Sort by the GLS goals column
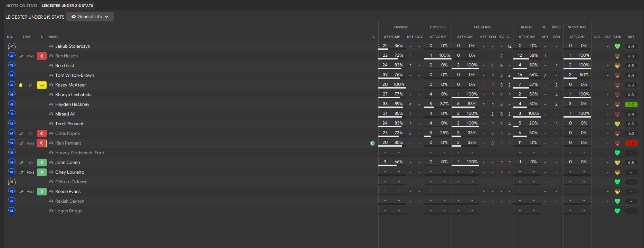644x248 pixels. [x=597, y=37]
